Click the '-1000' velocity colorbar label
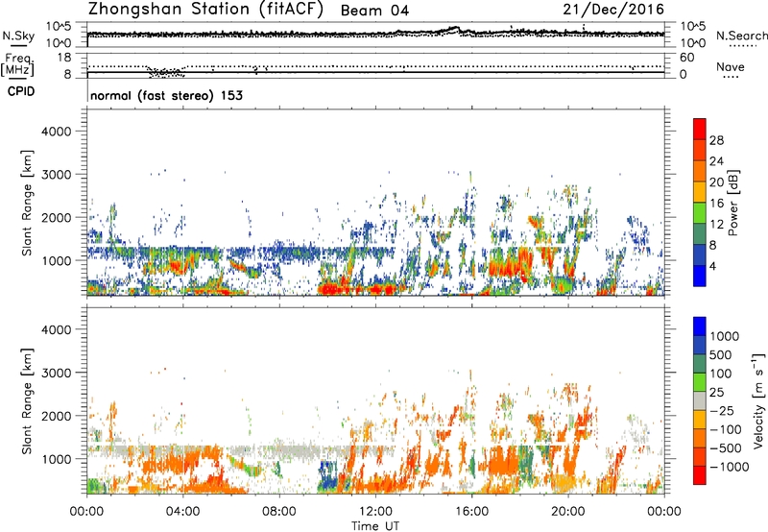The height and width of the screenshot is (532, 768). tap(730, 467)
